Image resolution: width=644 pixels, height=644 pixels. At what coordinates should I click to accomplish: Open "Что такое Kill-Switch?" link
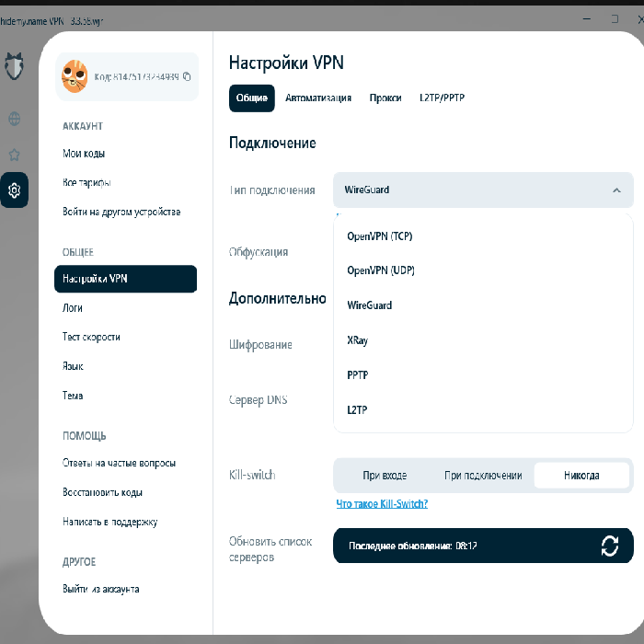pyautogui.click(x=382, y=504)
